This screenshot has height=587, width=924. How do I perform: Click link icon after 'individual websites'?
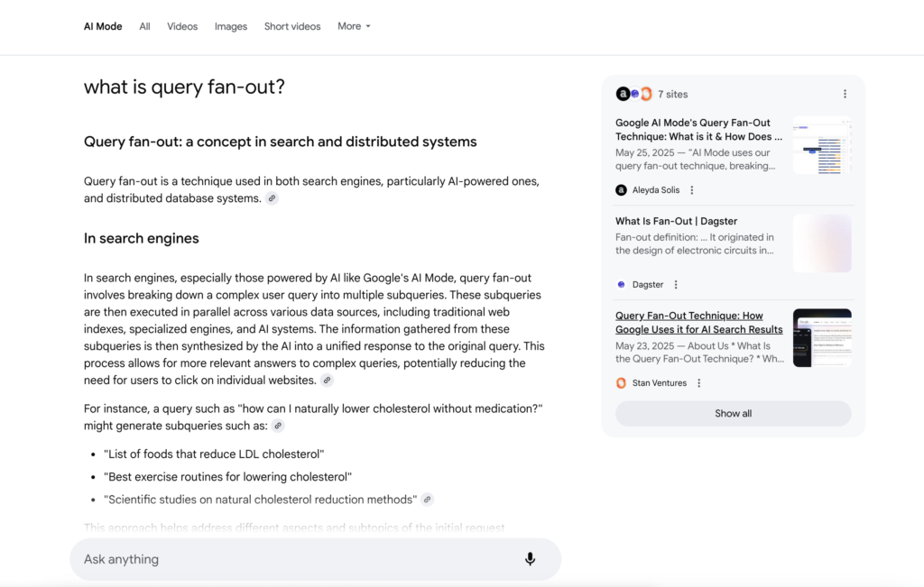coord(327,381)
